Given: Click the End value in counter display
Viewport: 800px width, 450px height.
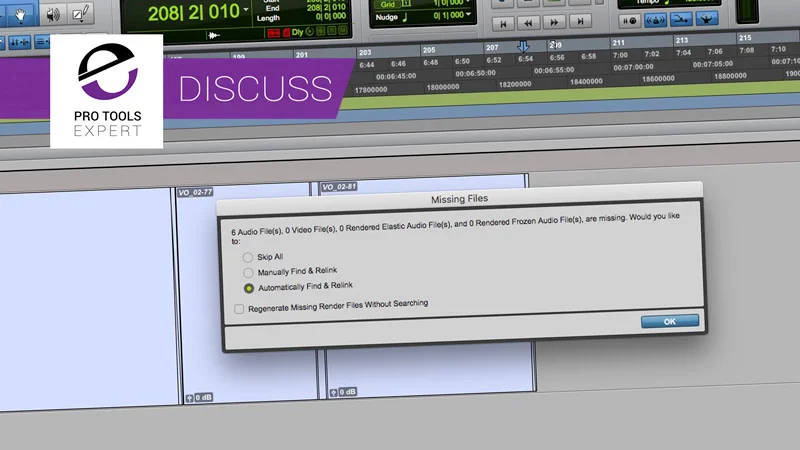Looking at the screenshot, I should [326, 8].
